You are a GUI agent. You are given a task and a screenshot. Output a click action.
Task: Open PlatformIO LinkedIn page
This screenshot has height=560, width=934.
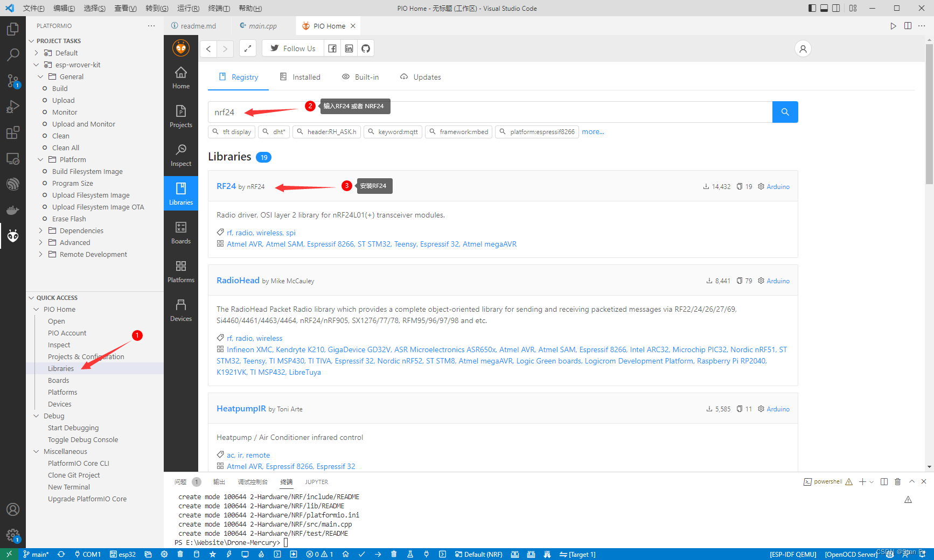pyautogui.click(x=349, y=48)
